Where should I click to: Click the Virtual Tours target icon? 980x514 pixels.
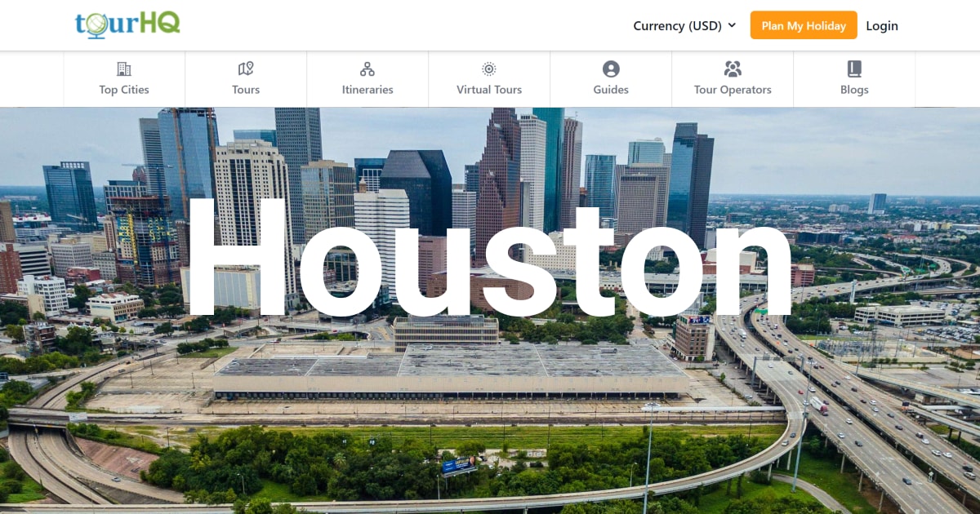click(x=489, y=69)
